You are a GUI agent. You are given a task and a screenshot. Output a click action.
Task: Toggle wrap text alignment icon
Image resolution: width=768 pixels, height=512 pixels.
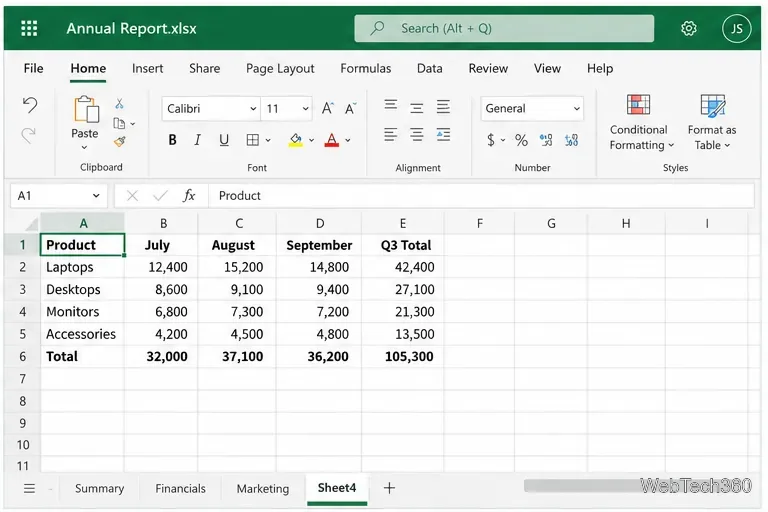click(x=443, y=134)
